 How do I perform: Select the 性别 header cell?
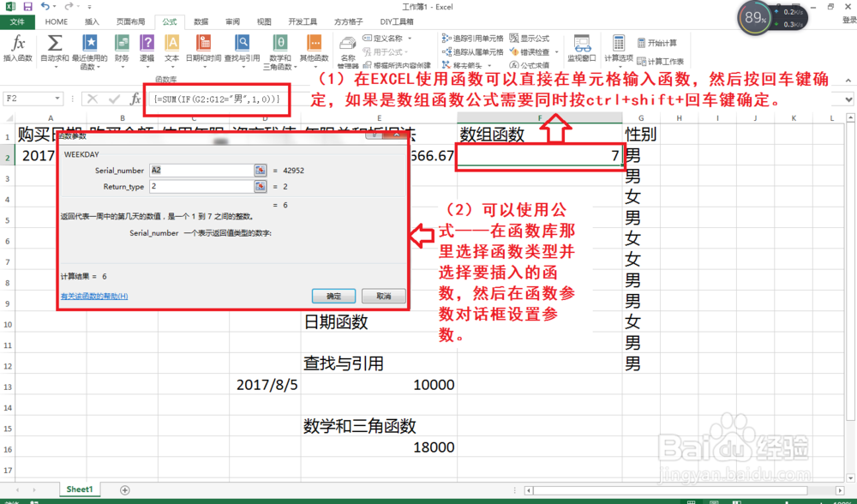click(641, 135)
